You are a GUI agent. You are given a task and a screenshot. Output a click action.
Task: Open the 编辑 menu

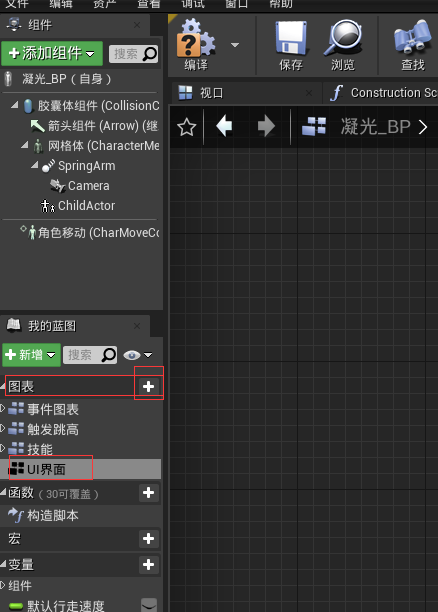click(61, 4)
